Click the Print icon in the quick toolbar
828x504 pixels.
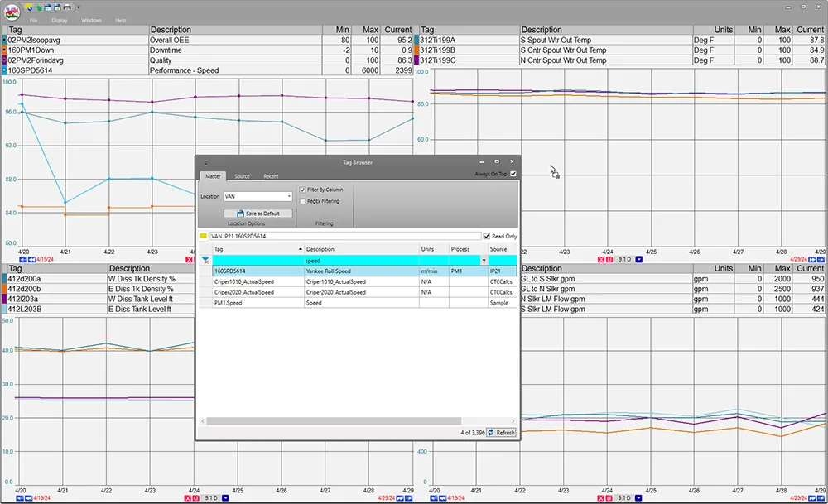[x=67, y=7]
